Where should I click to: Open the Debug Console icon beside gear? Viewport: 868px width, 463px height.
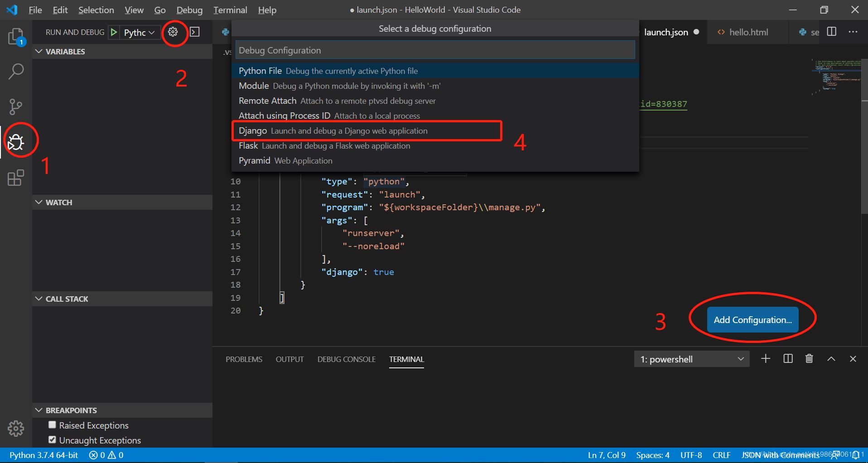[195, 32]
